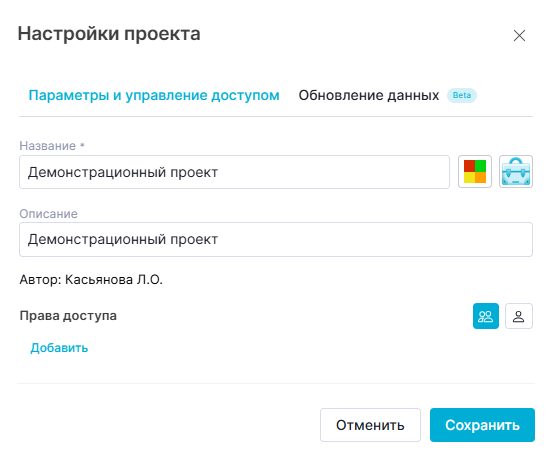Click the author name Касьянова Л.О.
554x462 pixels.
coord(114,280)
